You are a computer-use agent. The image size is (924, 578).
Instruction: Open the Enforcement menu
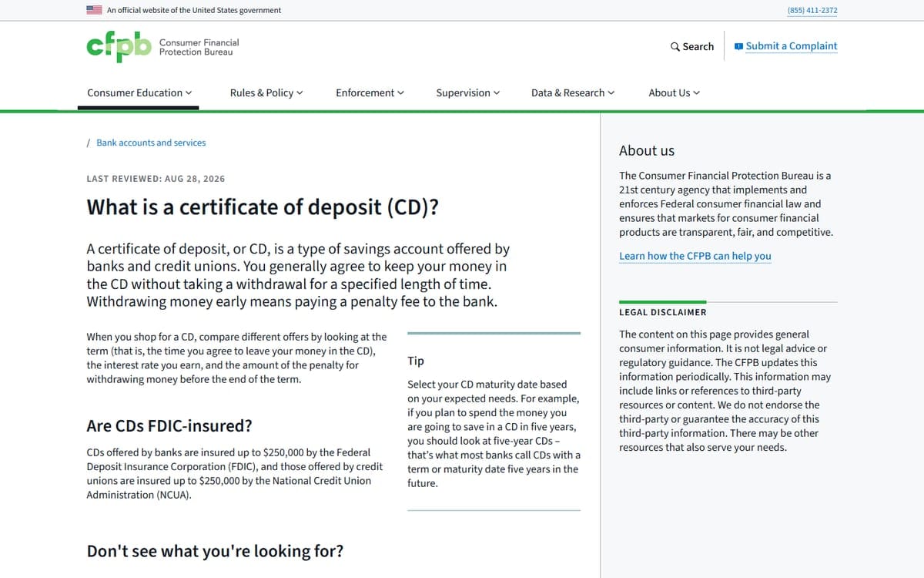[x=370, y=92]
